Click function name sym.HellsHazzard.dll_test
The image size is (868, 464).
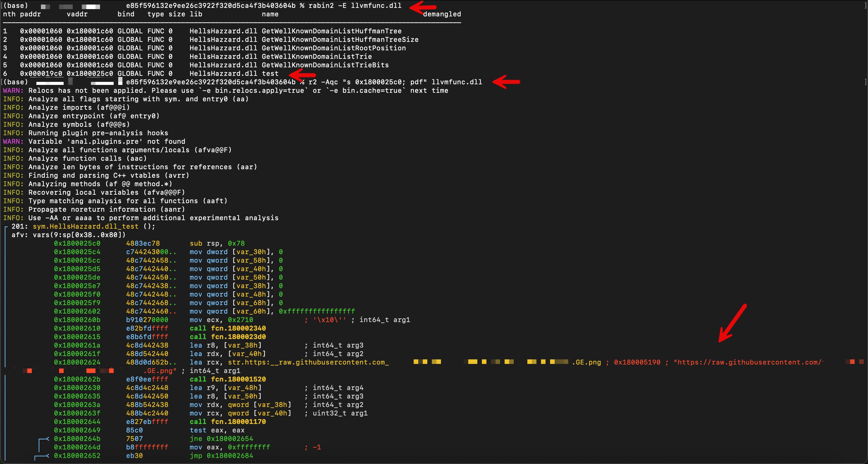(85, 226)
